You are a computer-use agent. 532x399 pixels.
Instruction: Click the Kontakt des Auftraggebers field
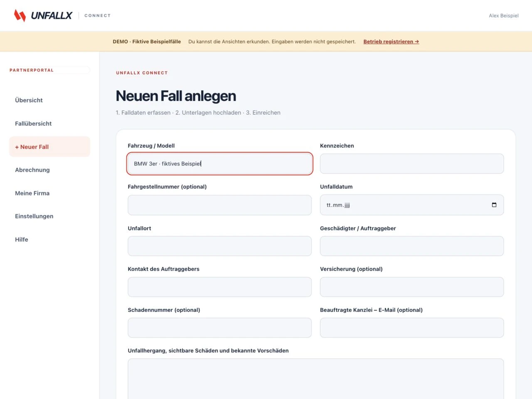point(219,287)
